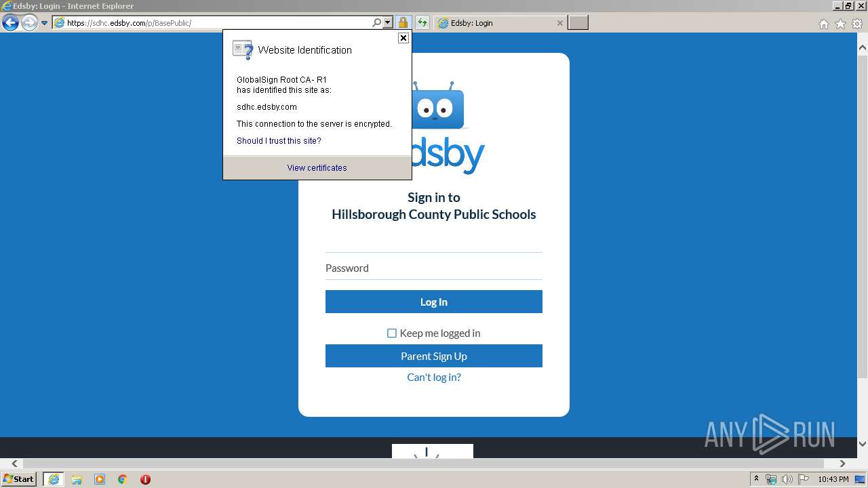
Task: Go forward with the browser Forward arrow
Action: (29, 23)
